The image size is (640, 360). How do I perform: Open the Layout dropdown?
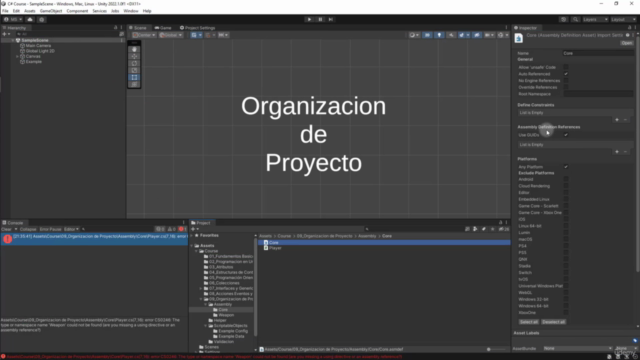tap(623, 19)
